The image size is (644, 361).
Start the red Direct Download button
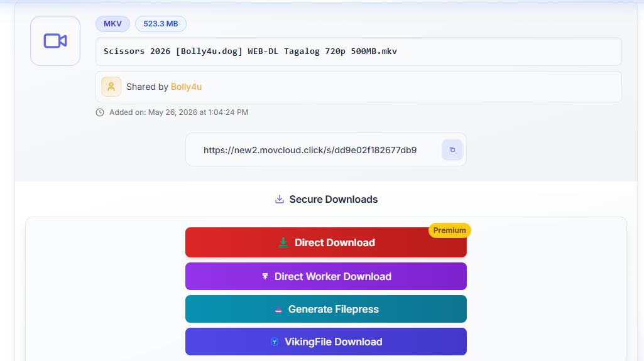325,242
